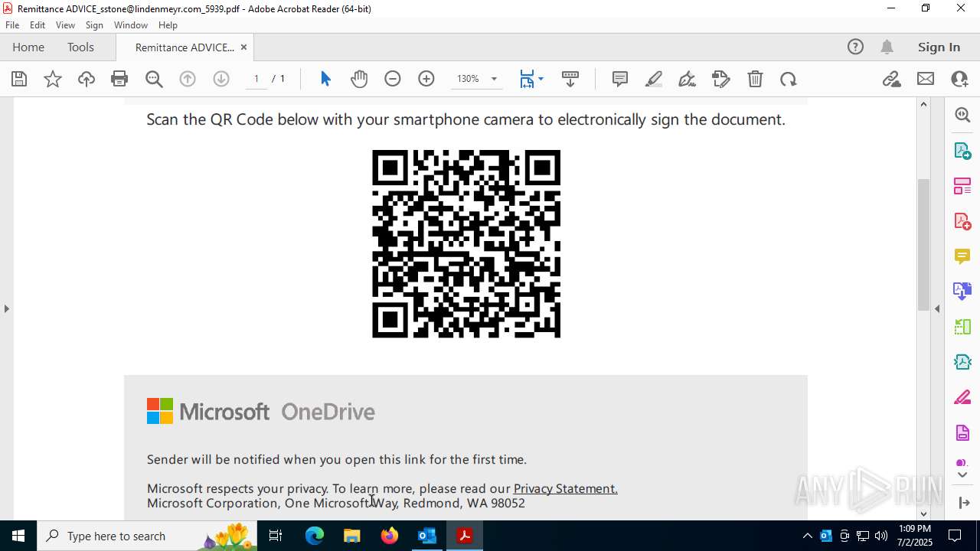Switch to Tools tab
This screenshot has width=980, height=551.
[x=80, y=47]
